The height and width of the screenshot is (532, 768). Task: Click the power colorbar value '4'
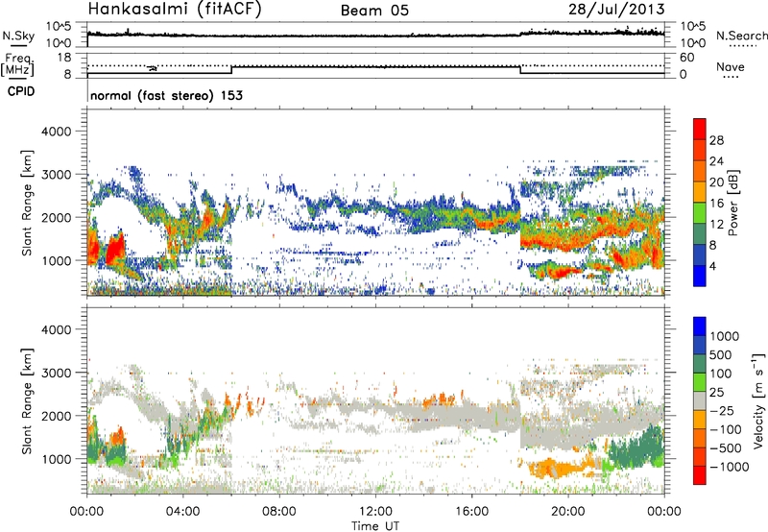point(712,266)
